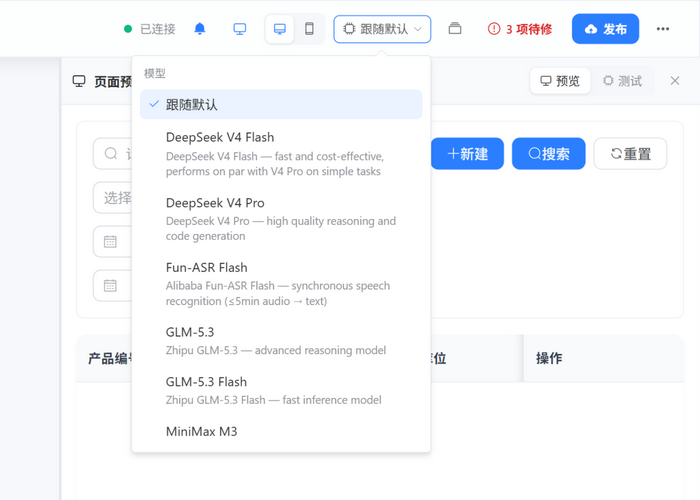The height and width of the screenshot is (500, 700).
Task: Switch to mobile device preview icon
Action: (x=309, y=29)
